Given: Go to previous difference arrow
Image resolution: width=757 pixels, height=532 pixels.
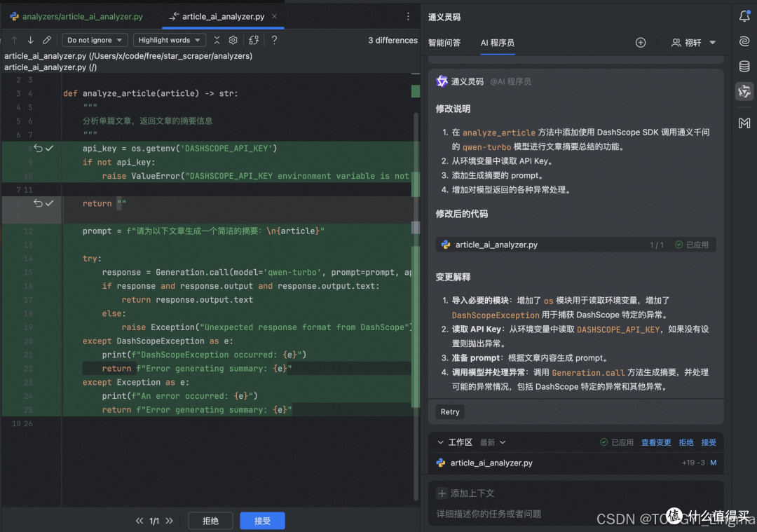Looking at the screenshot, I should click(x=15, y=40).
